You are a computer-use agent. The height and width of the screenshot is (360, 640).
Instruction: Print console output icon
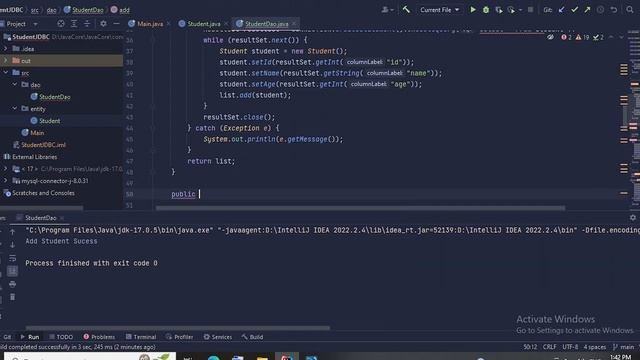[13, 284]
